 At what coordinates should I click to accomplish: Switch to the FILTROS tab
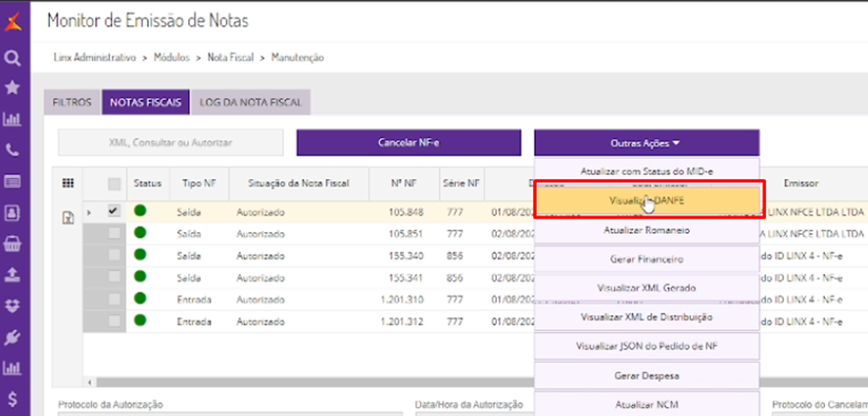click(x=72, y=102)
